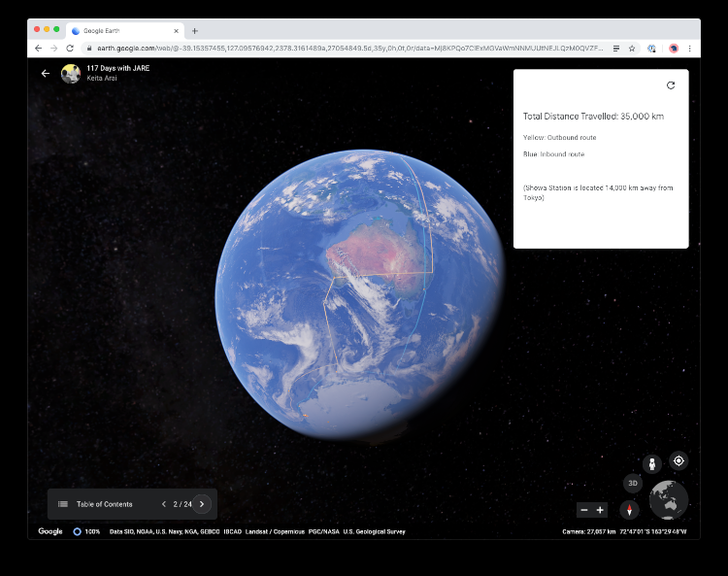This screenshot has height=576, width=728.
Task: Open a new browser tab
Action: (194, 31)
